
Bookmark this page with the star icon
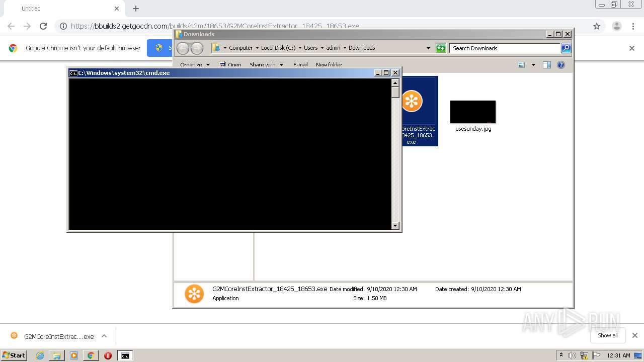(597, 26)
